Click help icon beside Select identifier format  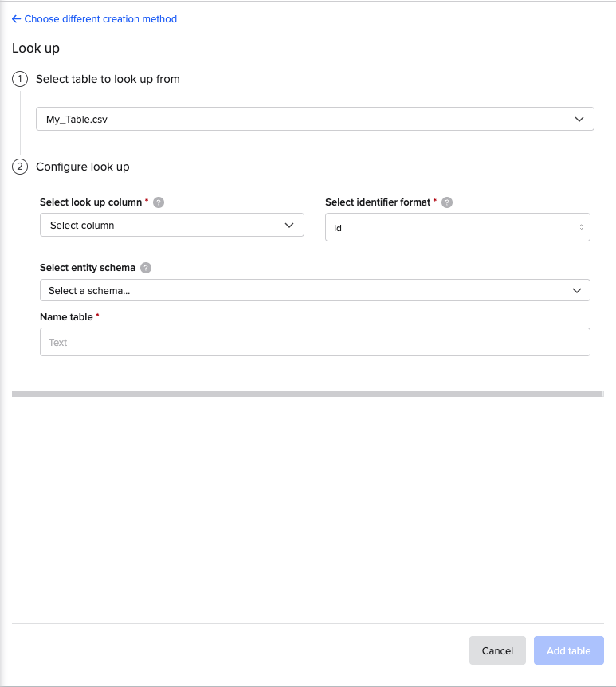point(447,202)
